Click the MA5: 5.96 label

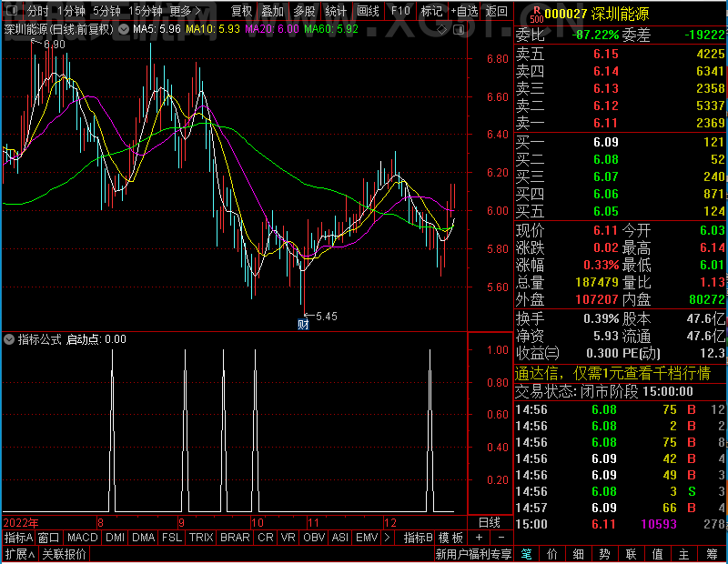click(x=157, y=29)
